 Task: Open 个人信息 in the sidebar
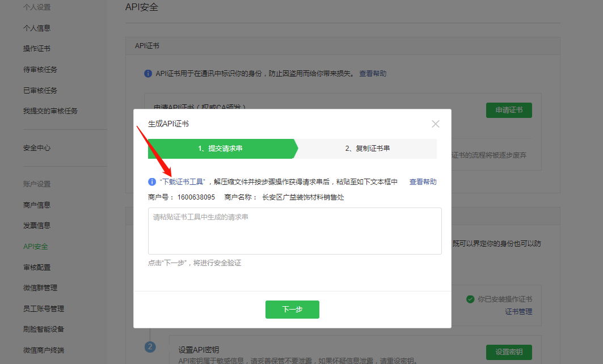click(x=36, y=28)
